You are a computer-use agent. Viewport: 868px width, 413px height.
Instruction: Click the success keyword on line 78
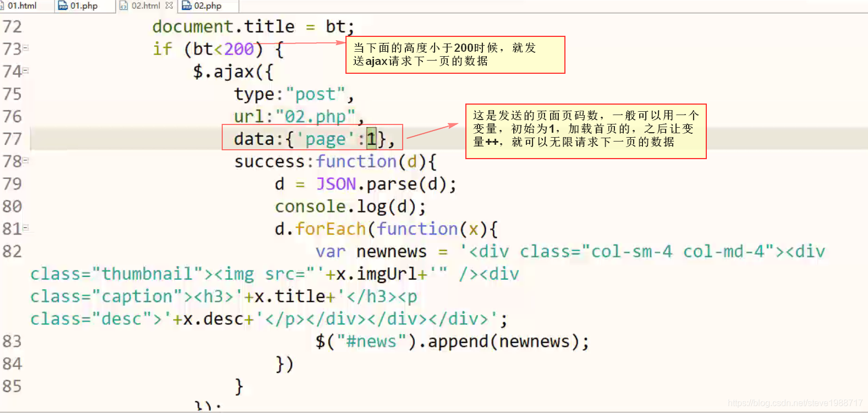tap(270, 162)
